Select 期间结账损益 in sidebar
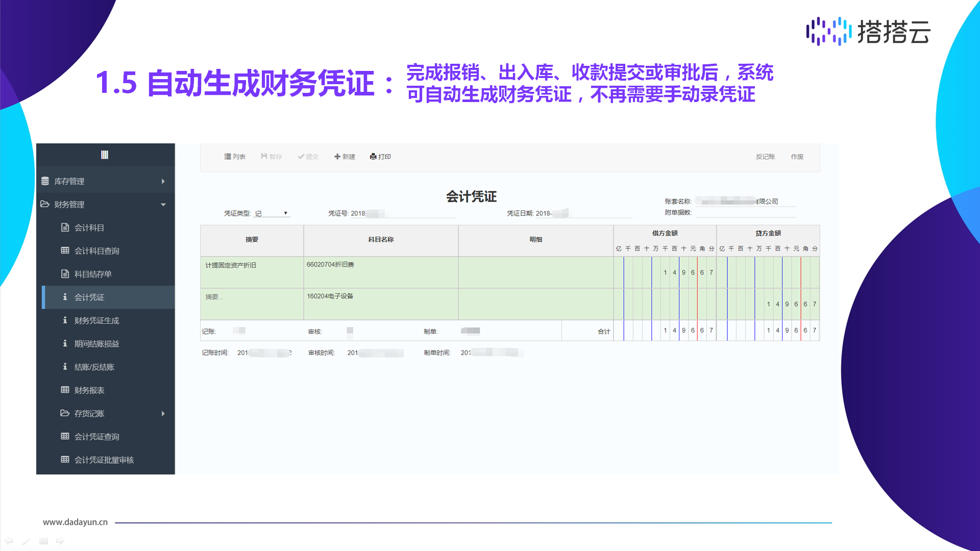 [96, 343]
